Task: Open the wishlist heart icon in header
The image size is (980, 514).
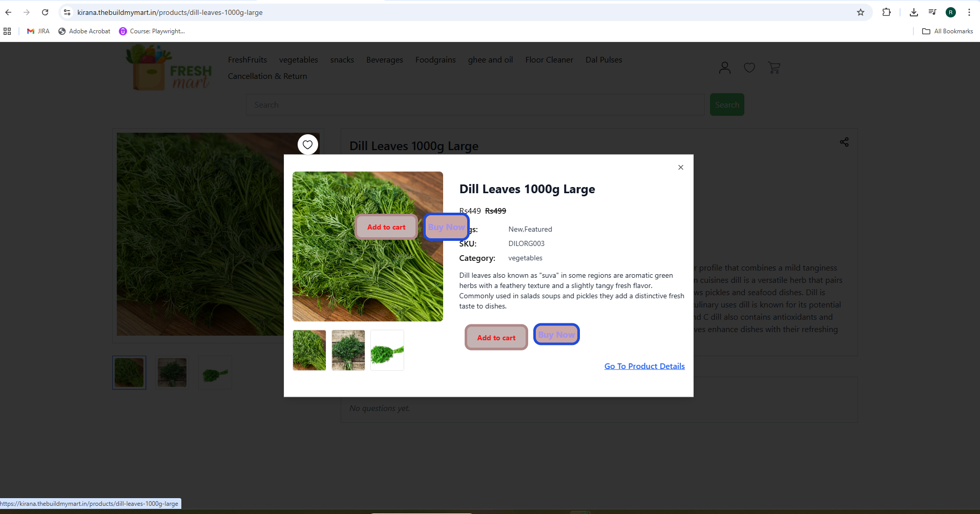Action: click(x=749, y=68)
